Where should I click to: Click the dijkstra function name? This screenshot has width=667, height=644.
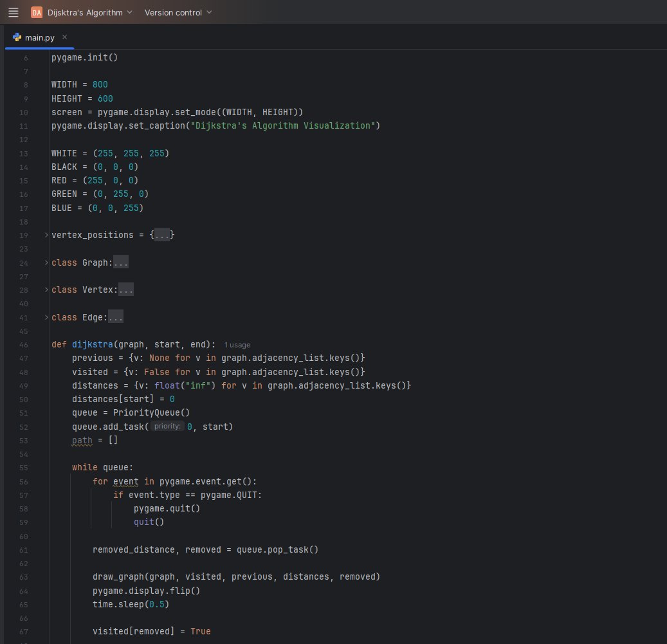tap(93, 345)
